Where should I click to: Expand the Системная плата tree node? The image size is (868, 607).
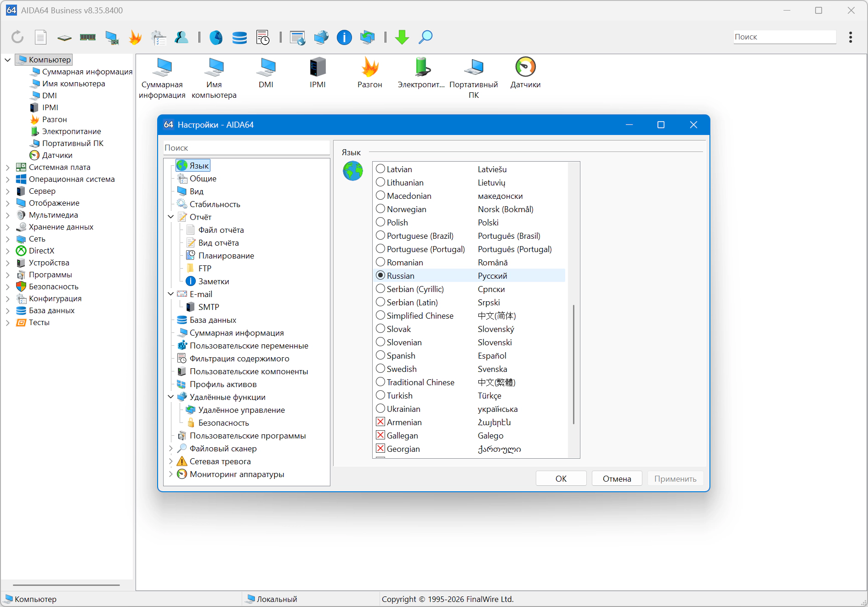pyautogui.click(x=8, y=167)
